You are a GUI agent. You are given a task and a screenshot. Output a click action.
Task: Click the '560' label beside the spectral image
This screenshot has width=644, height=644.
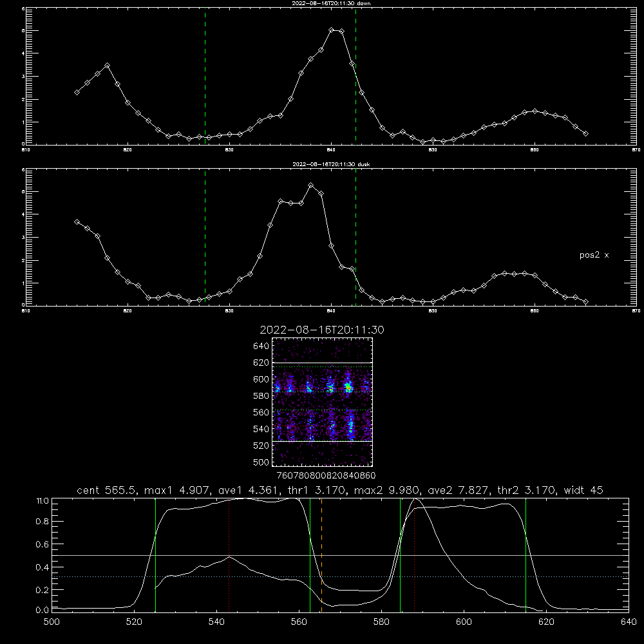pos(261,412)
